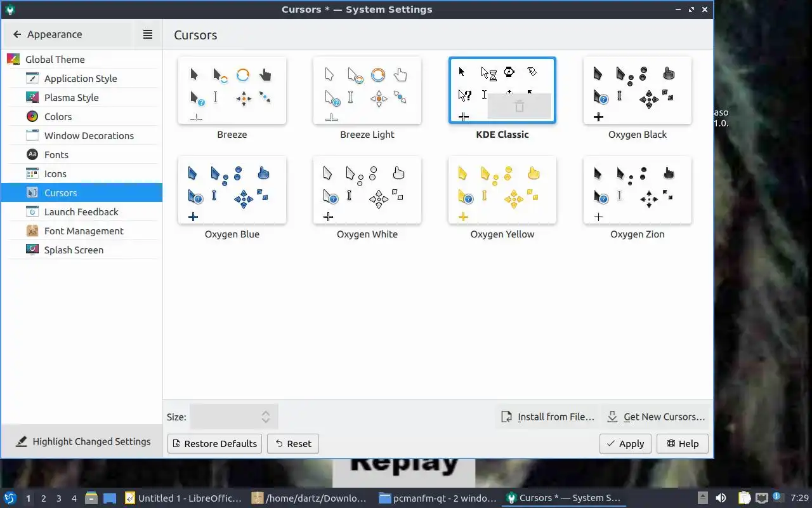
Task: Open the cursor Size combo box
Action: point(233,417)
